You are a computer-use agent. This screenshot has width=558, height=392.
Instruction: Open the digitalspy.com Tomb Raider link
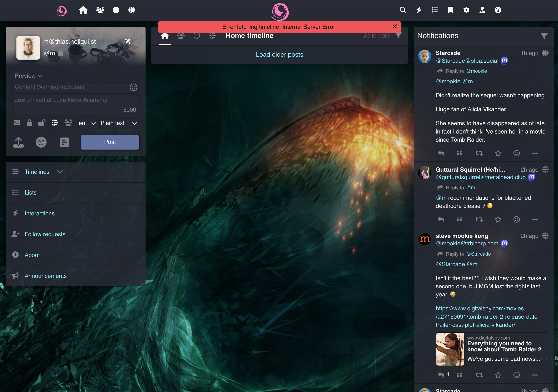487,317
